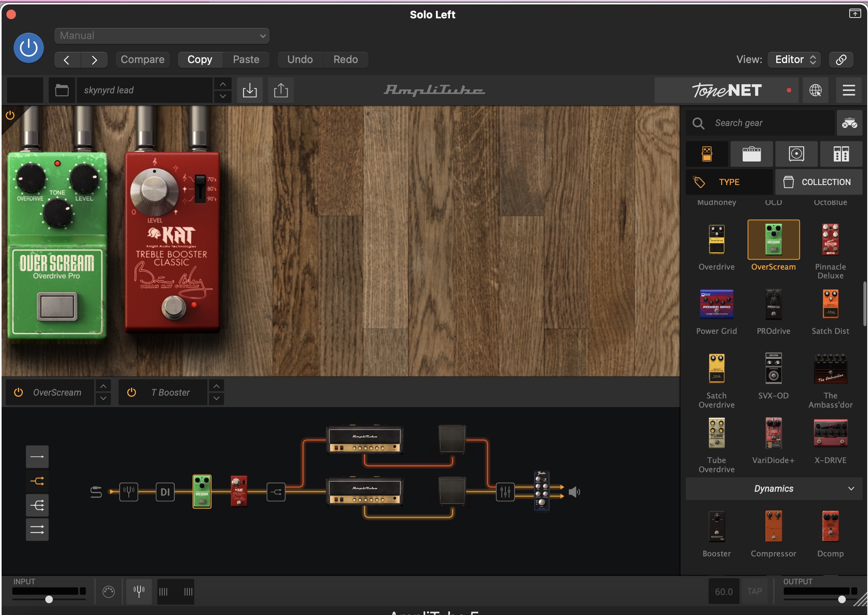This screenshot has height=615, width=868.
Task: Select the three-way split routing icon
Action: coord(37,506)
